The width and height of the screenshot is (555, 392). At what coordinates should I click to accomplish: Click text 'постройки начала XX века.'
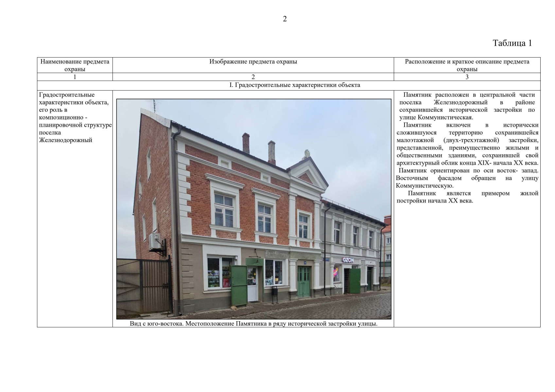tap(435, 201)
